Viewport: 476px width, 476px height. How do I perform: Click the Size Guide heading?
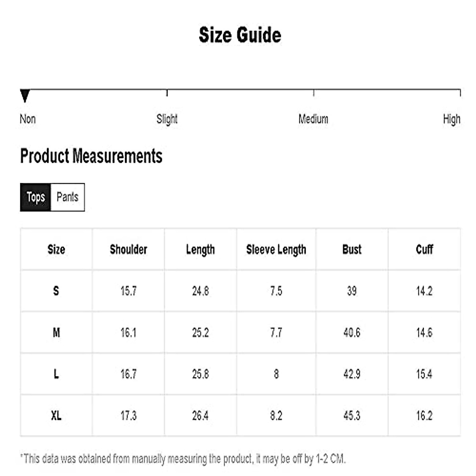tap(240, 35)
